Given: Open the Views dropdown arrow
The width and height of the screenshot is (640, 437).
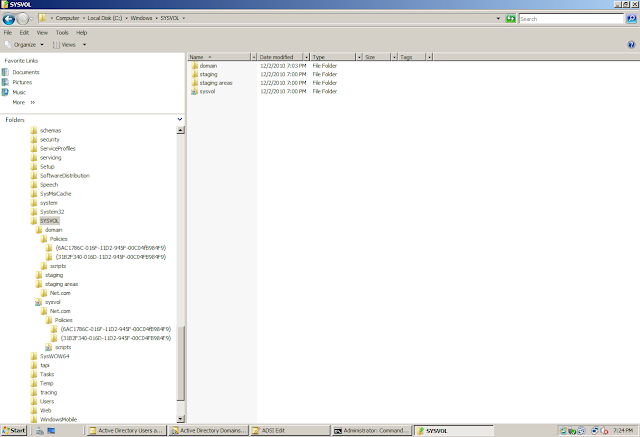Looking at the screenshot, I should click(84, 44).
